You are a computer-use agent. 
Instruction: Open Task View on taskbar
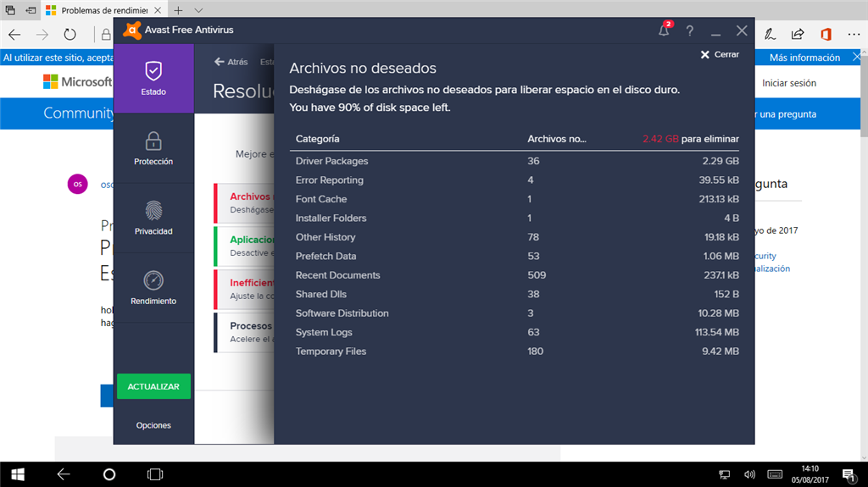tap(155, 474)
